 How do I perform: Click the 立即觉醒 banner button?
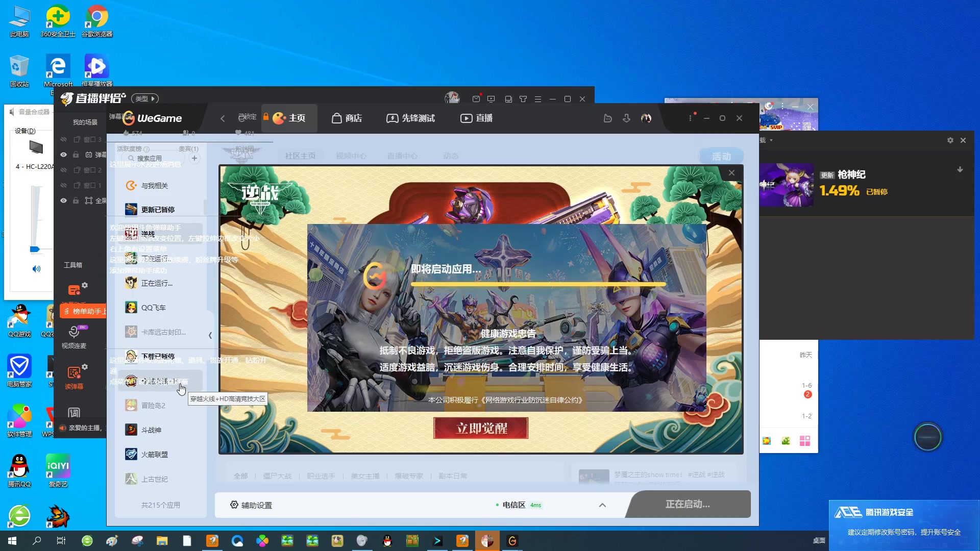pos(481,428)
